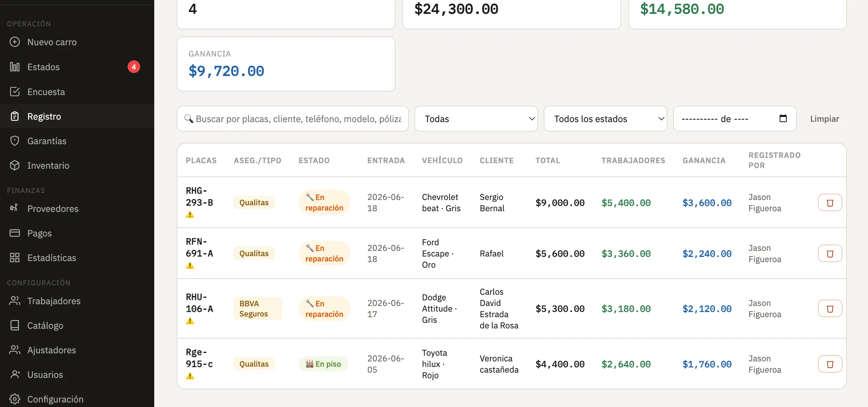Expand the Todas insurer dropdown
868x407 pixels.
[476, 119]
